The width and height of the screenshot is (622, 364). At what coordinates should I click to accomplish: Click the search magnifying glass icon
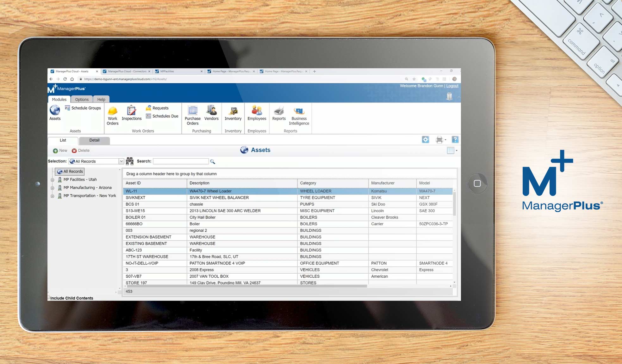coord(213,161)
